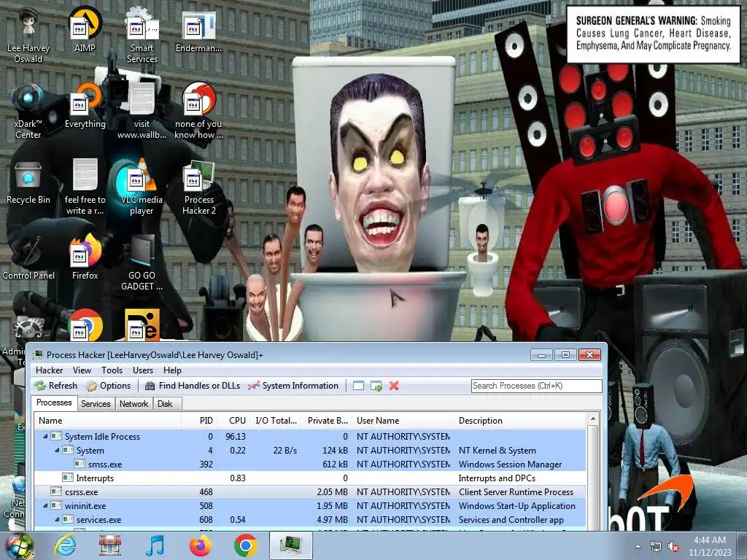Open System Information from toolbar

point(293,386)
